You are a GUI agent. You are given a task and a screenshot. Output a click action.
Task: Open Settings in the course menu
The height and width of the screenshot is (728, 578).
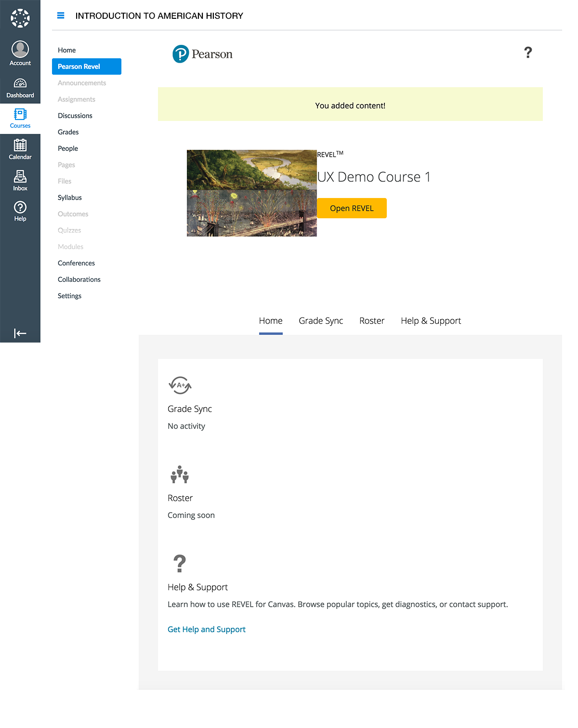[x=70, y=296]
